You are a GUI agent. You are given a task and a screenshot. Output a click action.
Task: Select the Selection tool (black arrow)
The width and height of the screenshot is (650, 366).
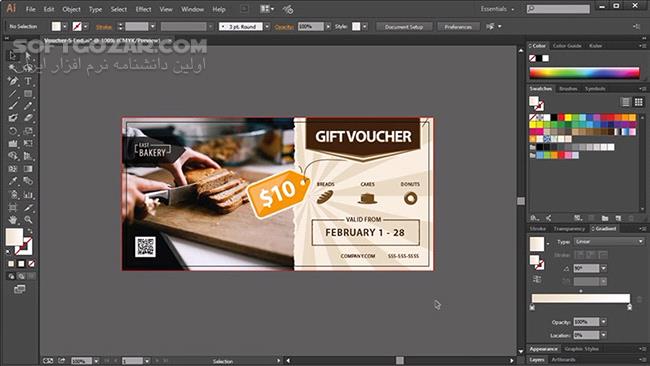[x=13, y=56]
